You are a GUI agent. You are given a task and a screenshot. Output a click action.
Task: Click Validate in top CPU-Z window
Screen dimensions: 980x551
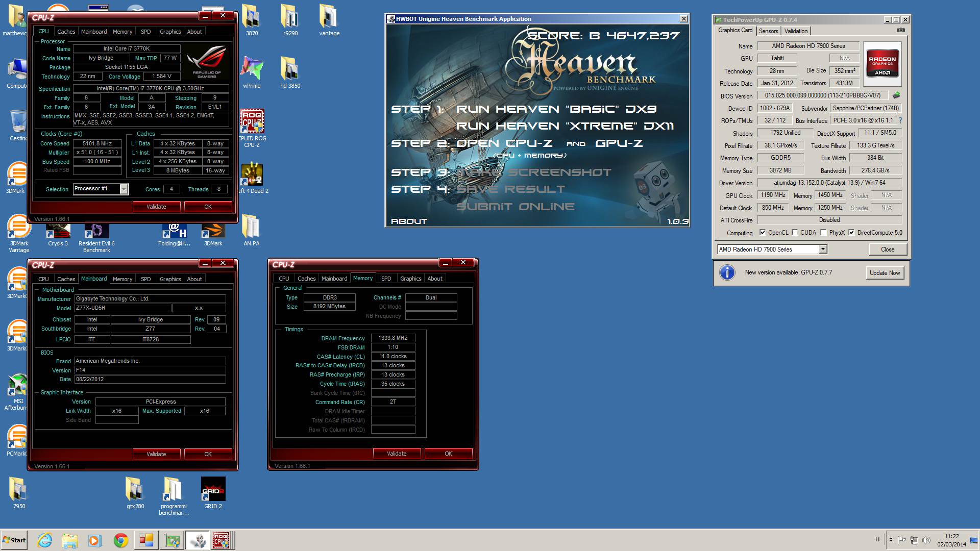pyautogui.click(x=156, y=207)
